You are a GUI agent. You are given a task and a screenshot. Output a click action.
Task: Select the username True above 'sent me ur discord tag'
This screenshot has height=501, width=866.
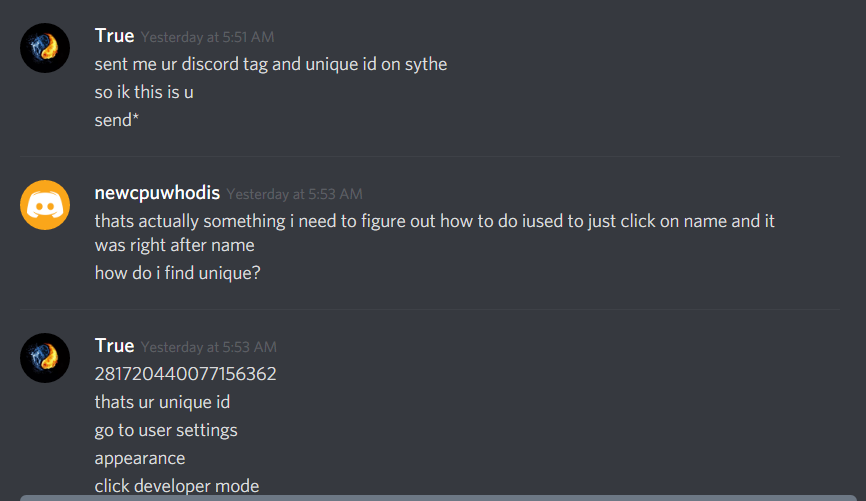114,36
